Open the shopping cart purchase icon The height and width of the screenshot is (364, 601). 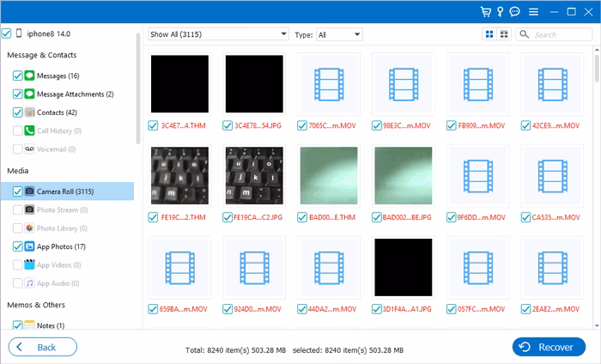(485, 11)
